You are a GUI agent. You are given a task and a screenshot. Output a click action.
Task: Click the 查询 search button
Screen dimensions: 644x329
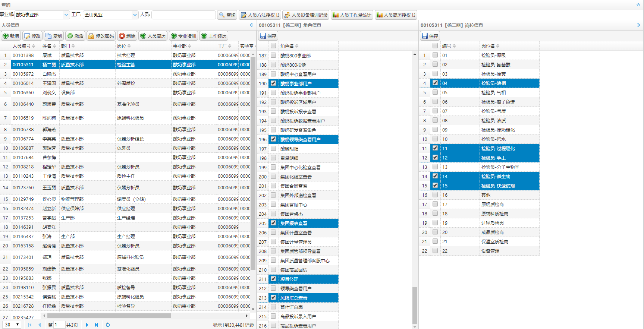tap(227, 15)
